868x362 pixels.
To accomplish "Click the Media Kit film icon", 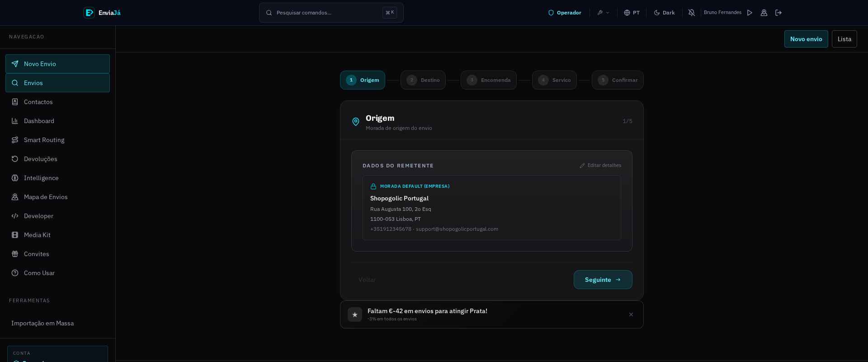I will tap(15, 235).
